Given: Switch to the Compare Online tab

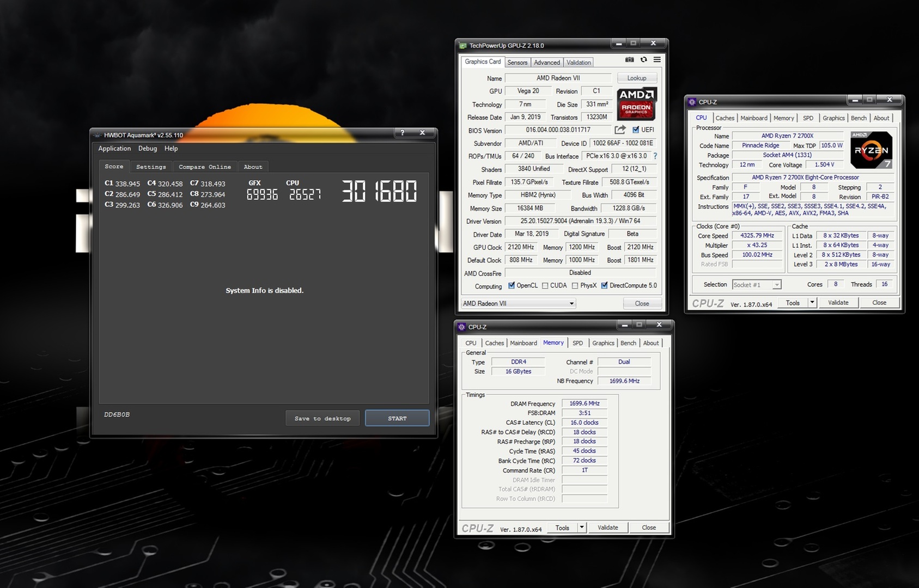Looking at the screenshot, I should (x=205, y=167).
